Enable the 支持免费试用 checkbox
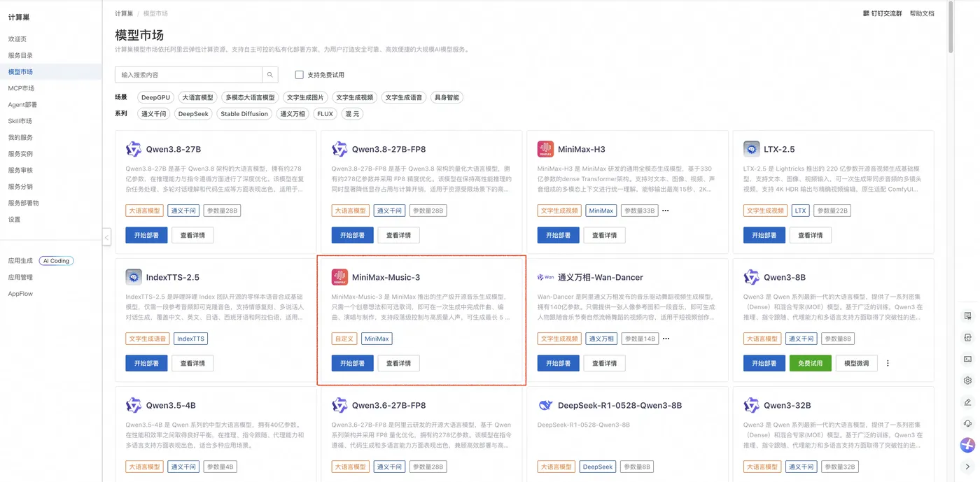This screenshot has height=482, width=980. [x=299, y=75]
